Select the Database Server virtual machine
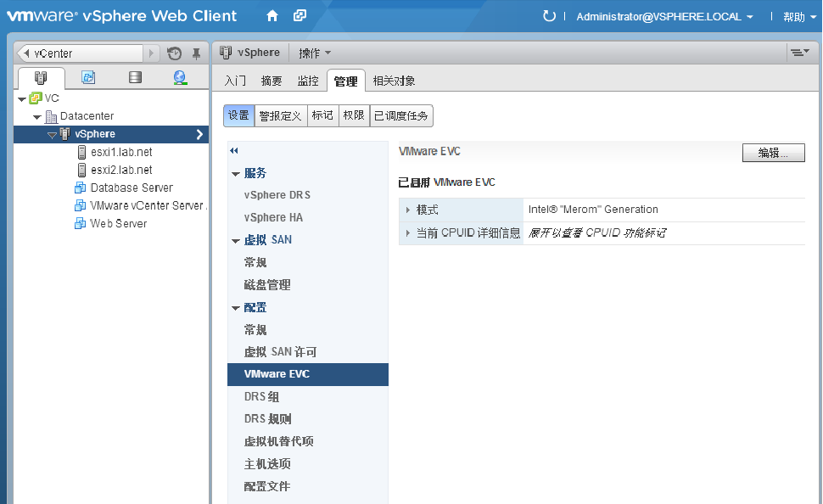This screenshot has width=823, height=504. pyautogui.click(x=132, y=188)
